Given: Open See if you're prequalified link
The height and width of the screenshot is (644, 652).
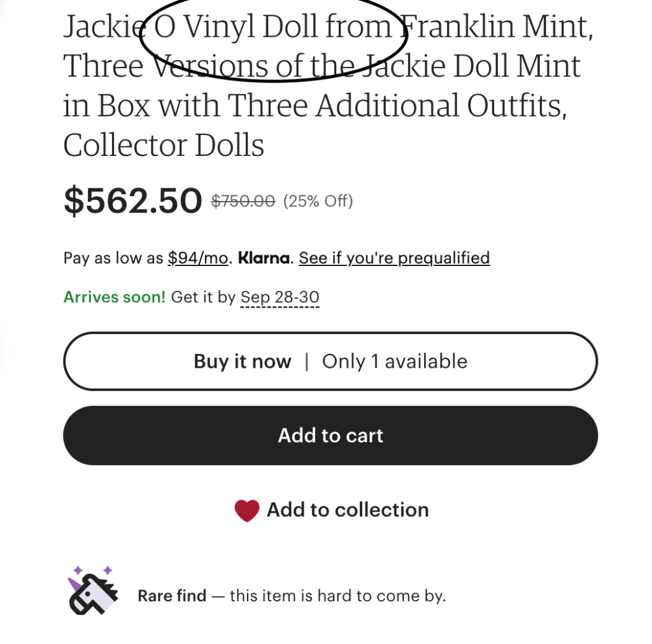Looking at the screenshot, I should [394, 258].
